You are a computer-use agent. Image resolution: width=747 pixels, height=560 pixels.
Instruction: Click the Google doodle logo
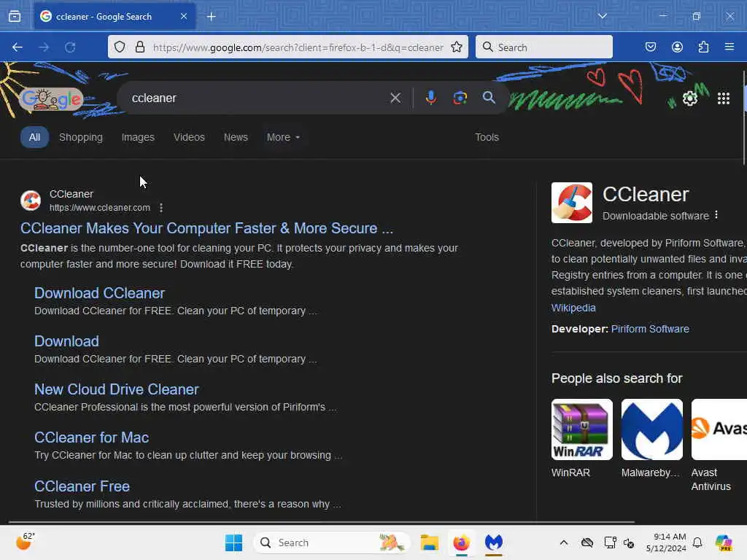point(51,99)
